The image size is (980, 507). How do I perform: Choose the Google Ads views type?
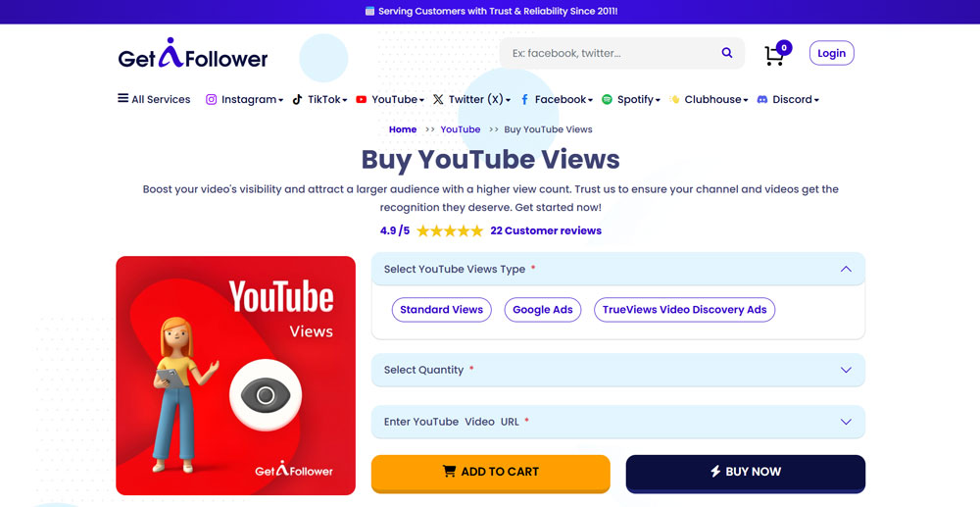[x=542, y=310]
